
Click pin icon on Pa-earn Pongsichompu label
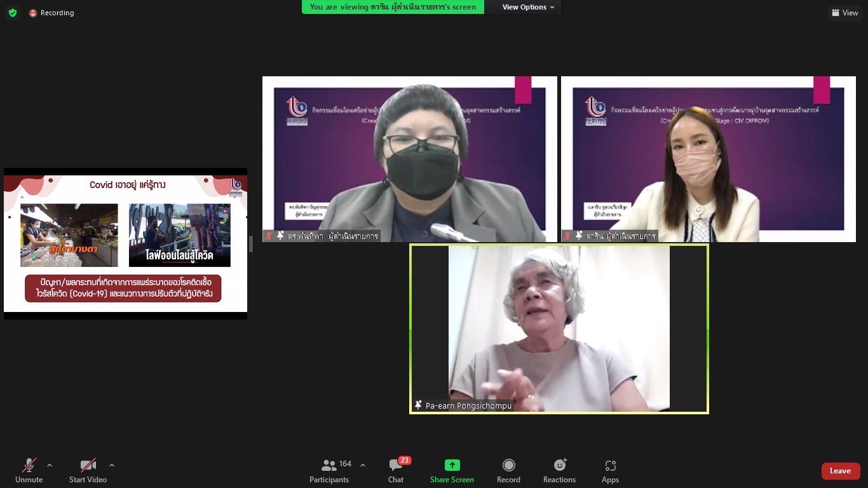[x=418, y=405]
